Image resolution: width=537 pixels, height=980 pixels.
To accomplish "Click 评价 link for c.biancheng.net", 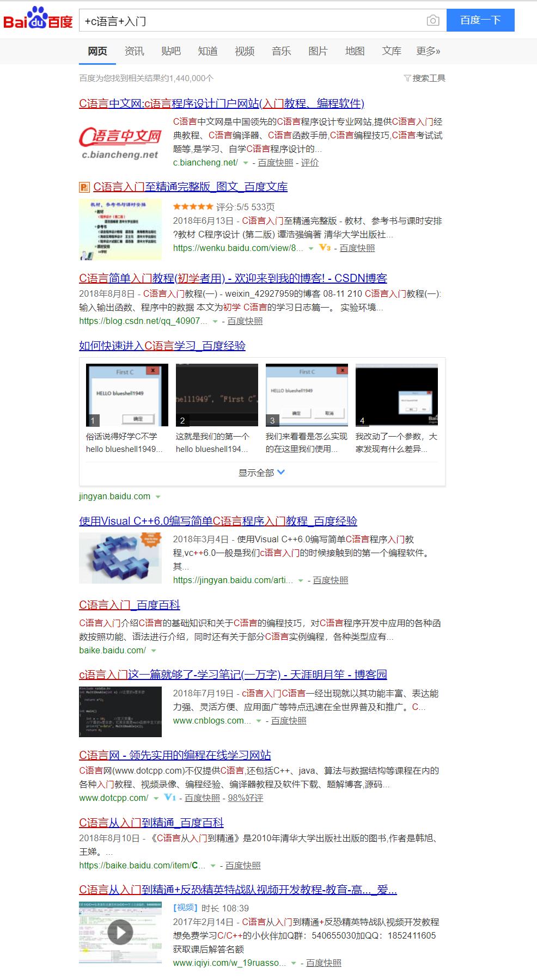I will [310, 163].
